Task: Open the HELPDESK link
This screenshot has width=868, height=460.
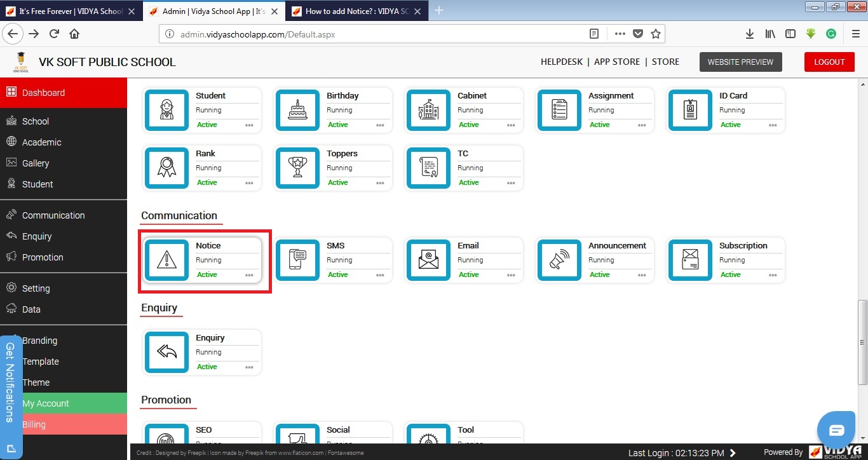Action: (562, 62)
